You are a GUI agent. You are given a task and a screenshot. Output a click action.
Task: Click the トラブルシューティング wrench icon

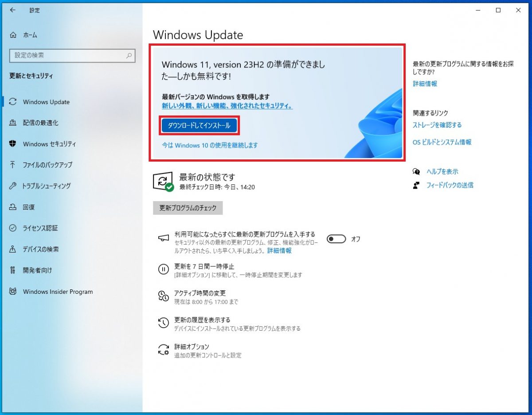pyautogui.click(x=13, y=186)
